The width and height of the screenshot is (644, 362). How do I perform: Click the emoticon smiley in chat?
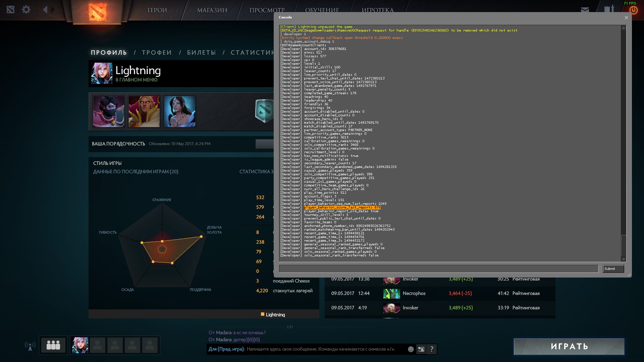[x=411, y=349]
